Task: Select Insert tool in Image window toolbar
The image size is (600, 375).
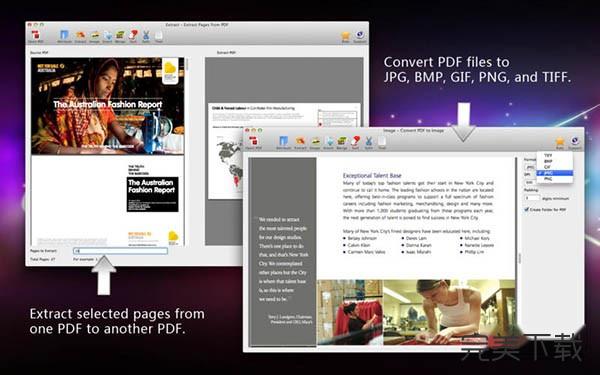Action: coord(329,142)
